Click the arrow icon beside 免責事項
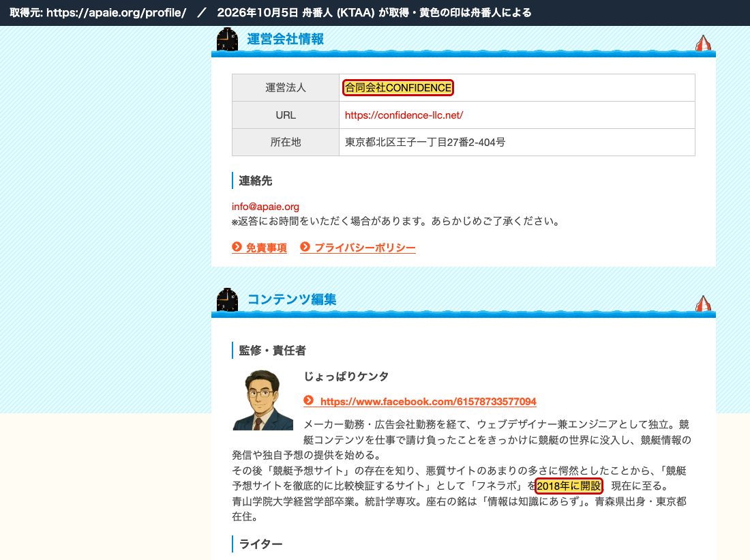 pyautogui.click(x=237, y=247)
